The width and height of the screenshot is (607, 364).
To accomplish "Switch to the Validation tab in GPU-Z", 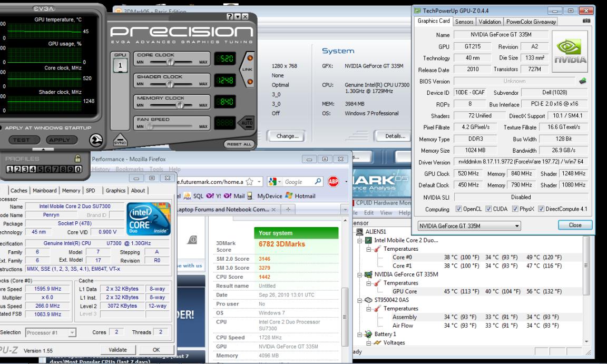I will 489,22.
